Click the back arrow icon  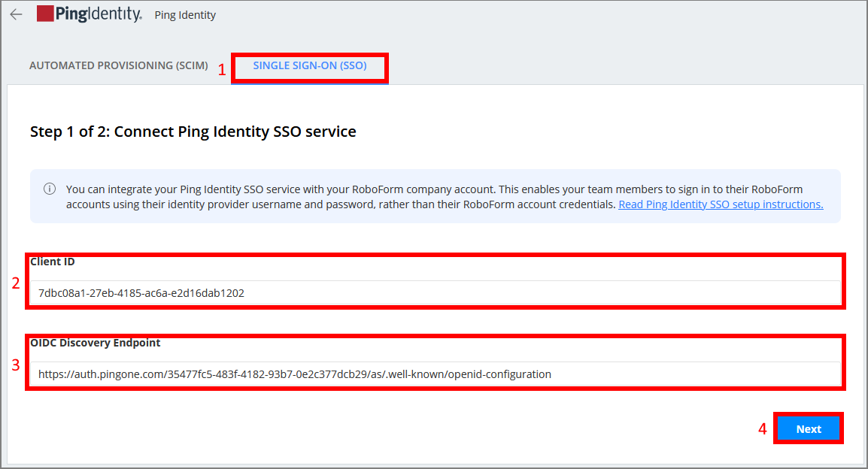(x=16, y=14)
